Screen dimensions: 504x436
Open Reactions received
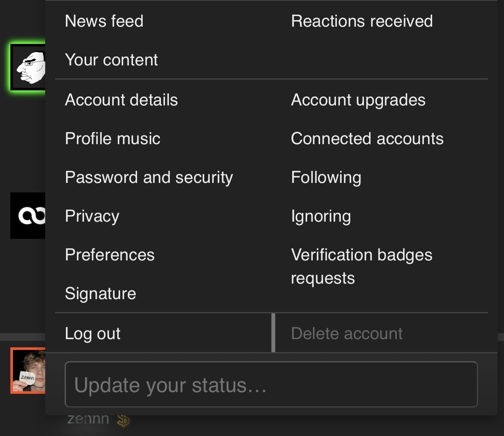[x=361, y=21]
